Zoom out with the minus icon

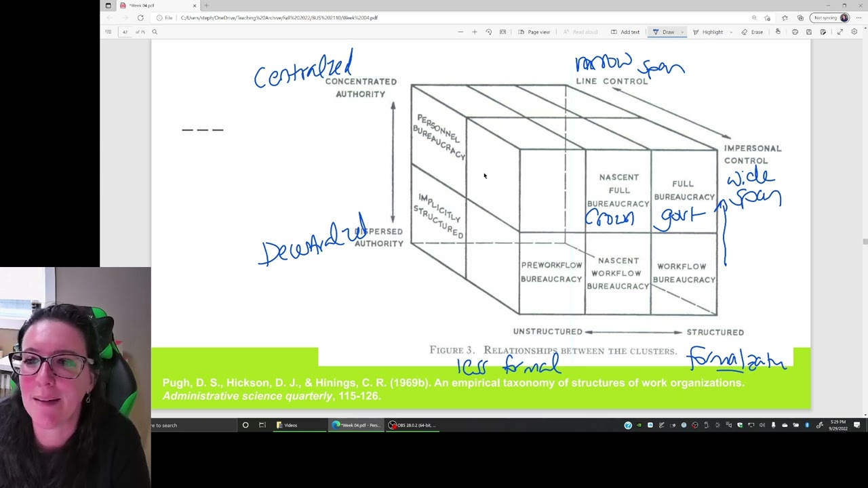pos(460,32)
